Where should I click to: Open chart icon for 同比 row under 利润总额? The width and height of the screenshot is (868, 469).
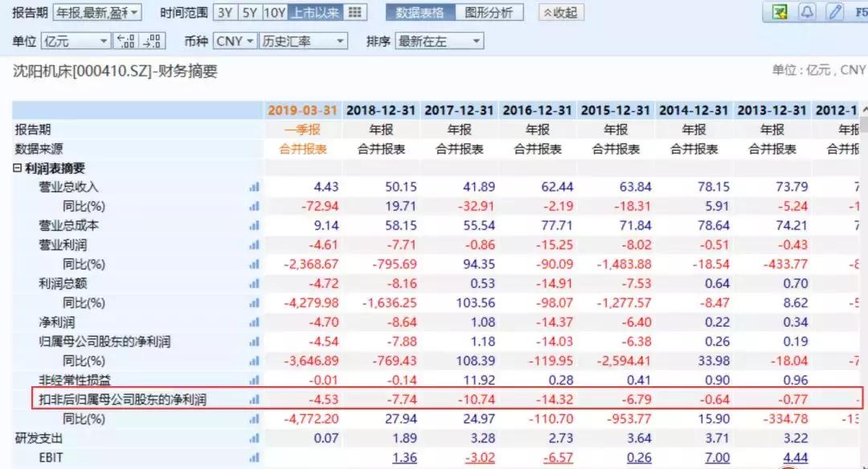coord(254,303)
